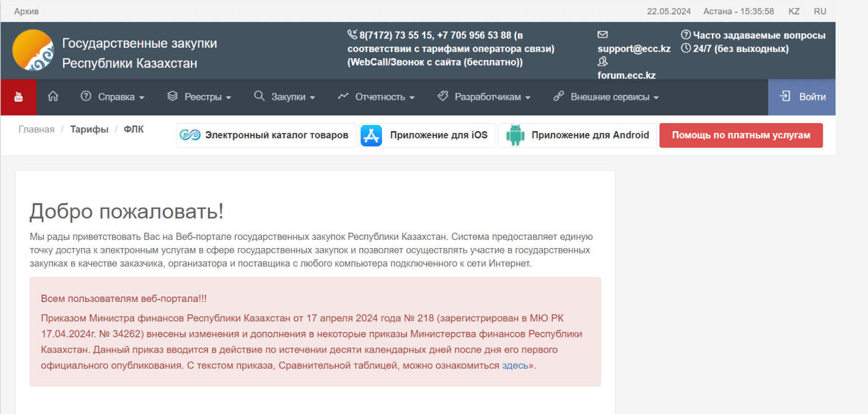The height and width of the screenshot is (414, 868).
Task: Open the Отчетность menu label
Action: tap(380, 97)
